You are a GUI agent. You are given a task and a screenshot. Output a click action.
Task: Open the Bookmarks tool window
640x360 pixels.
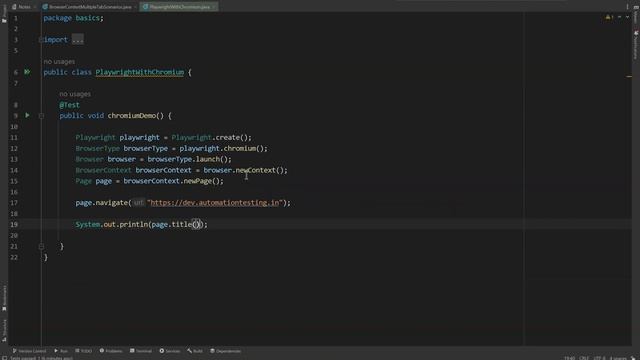coord(4,298)
